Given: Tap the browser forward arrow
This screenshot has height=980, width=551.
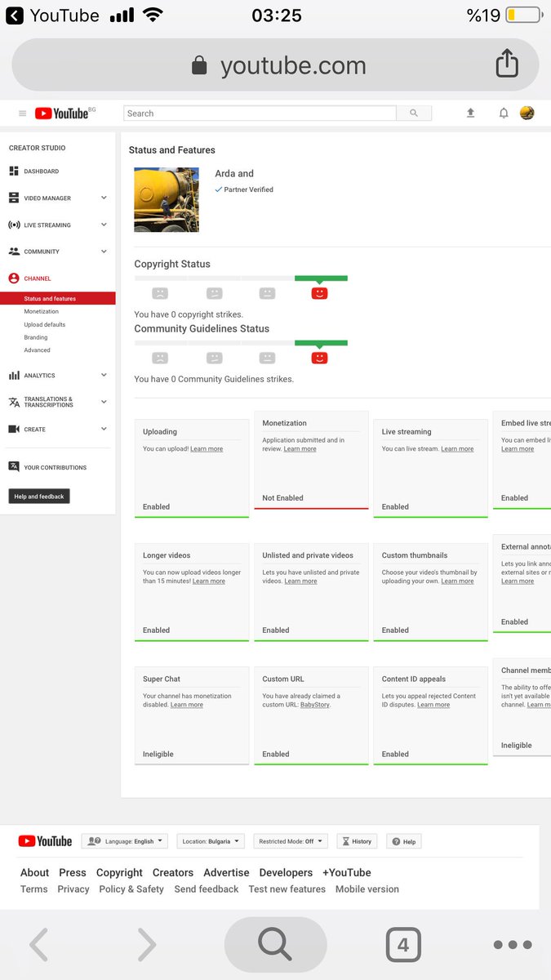Looking at the screenshot, I should [146, 945].
